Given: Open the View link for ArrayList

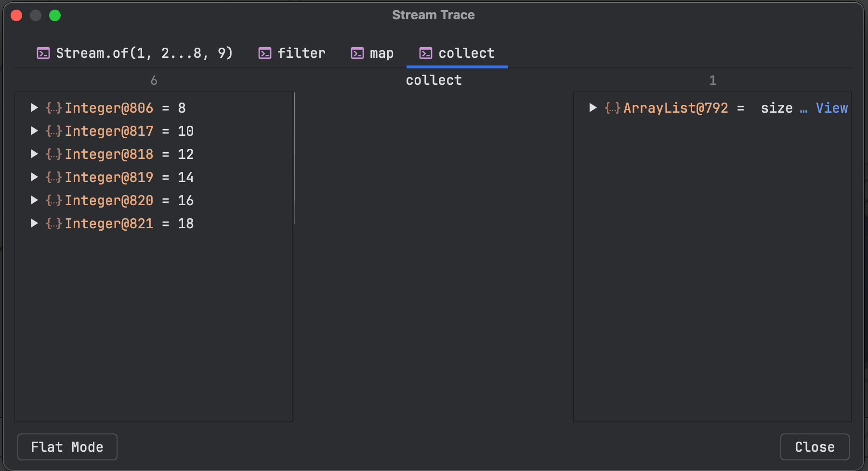Looking at the screenshot, I should coord(831,108).
